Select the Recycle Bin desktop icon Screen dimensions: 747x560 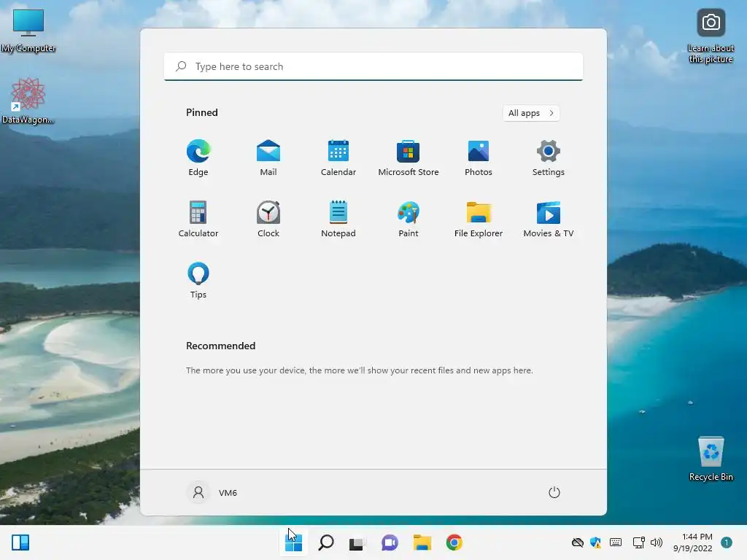pos(711,459)
